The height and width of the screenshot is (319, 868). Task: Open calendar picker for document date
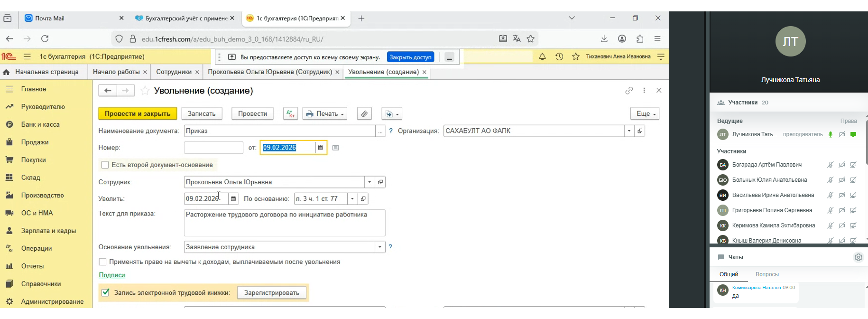click(321, 148)
